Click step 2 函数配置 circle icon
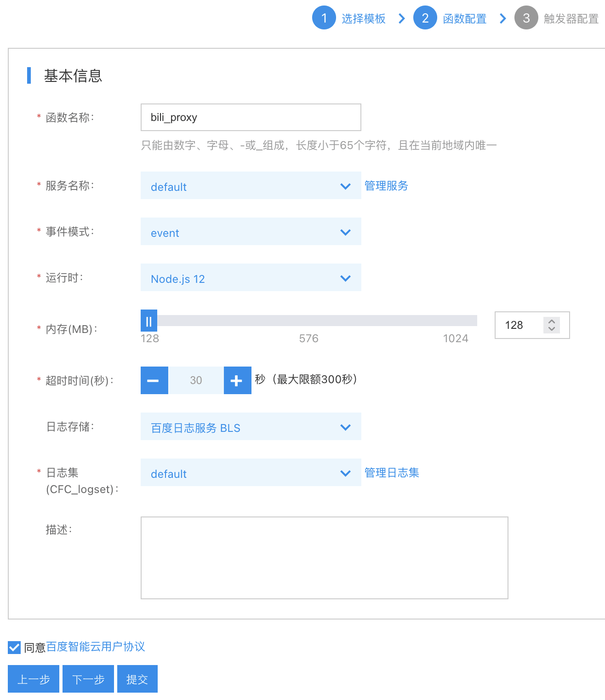The height and width of the screenshot is (700, 605). pyautogui.click(x=425, y=17)
